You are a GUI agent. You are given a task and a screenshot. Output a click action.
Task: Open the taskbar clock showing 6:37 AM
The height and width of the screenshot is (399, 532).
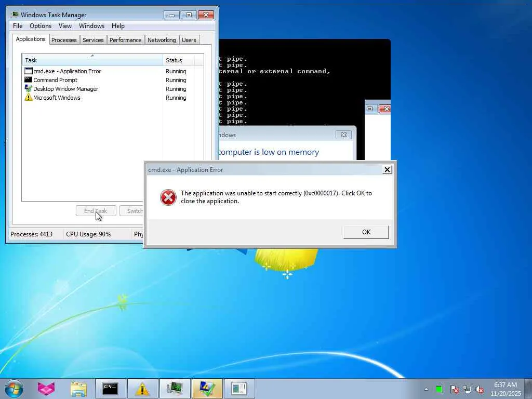[x=506, y=389]
